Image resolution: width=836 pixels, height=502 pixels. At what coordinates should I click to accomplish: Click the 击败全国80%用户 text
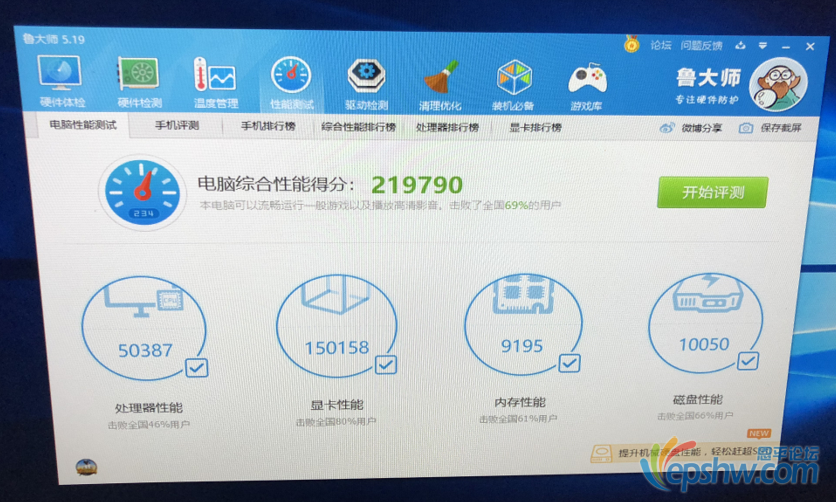click(336, 422)
